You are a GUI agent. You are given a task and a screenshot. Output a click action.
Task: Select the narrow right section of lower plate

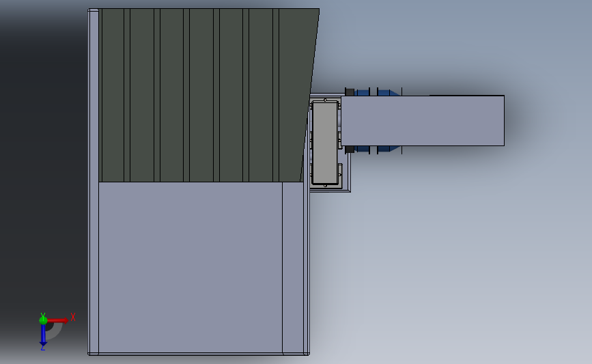[293, 267]
